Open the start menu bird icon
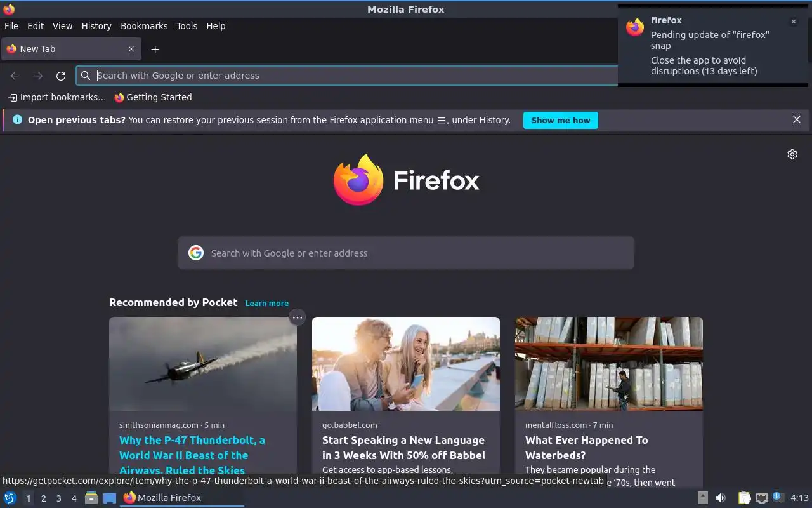Viewport: 812px width, 508px height. (10, 498)
